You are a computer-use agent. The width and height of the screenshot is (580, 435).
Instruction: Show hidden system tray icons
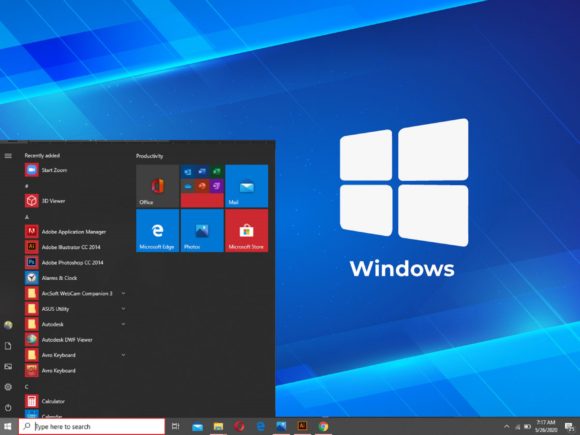point(506,426)
